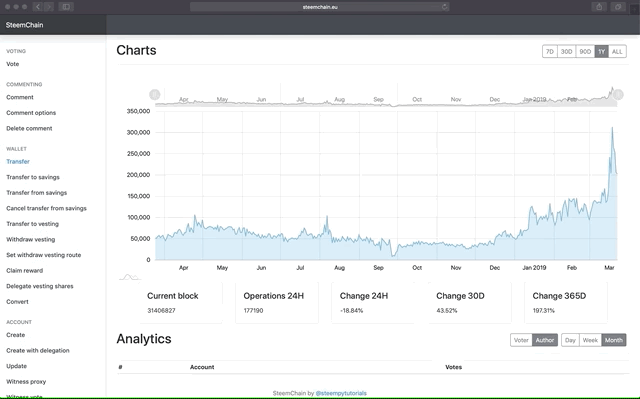
Task: Click the right handle of chart range slider
Action: click(x=618, y=95)
